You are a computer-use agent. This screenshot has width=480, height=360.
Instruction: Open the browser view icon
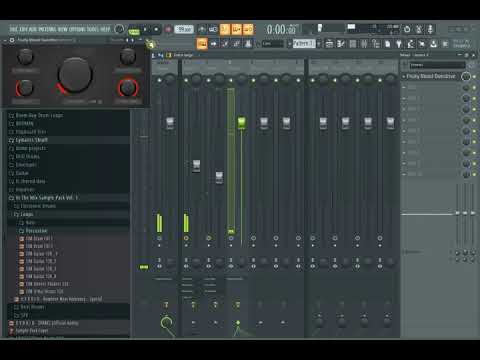(376, 44)
